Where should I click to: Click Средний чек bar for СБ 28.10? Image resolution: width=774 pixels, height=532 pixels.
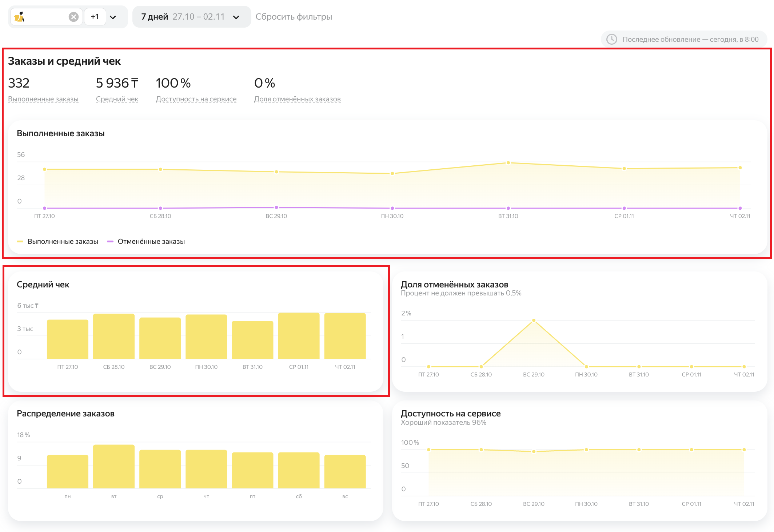pyautogui.click(x=114, y=336)
